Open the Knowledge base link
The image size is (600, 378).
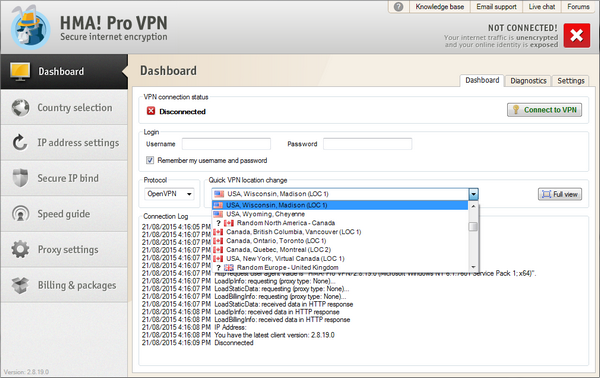440,7
